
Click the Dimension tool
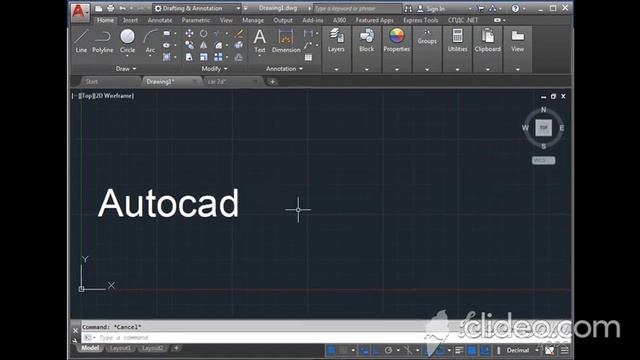pyautogui.click(x=286, y=41)
